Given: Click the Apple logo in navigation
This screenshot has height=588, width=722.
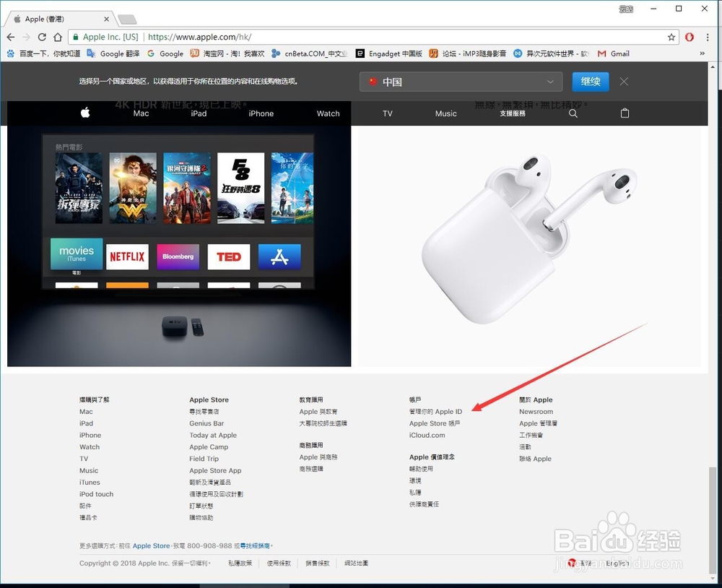Looking at the screenshot, I should point(85,113).
